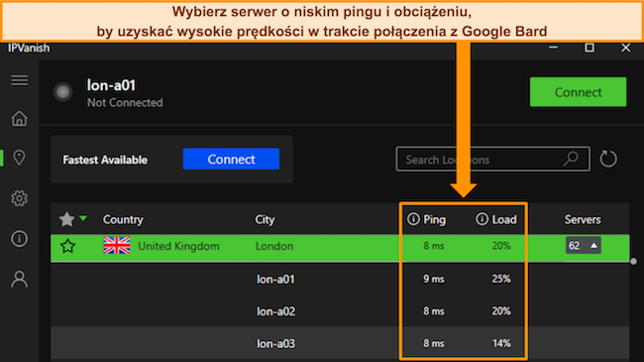This screenshot has width=644, height=362.
Task: Click the search magnifier icon
Action: click(x=571, y=159)
